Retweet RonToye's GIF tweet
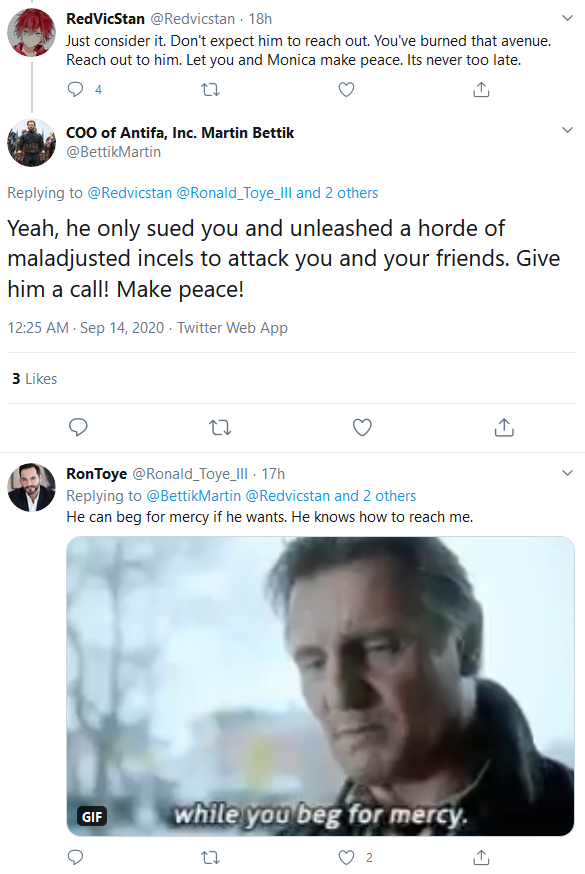The width and height of the screenshot is (585, 874). tap(210, 857)
